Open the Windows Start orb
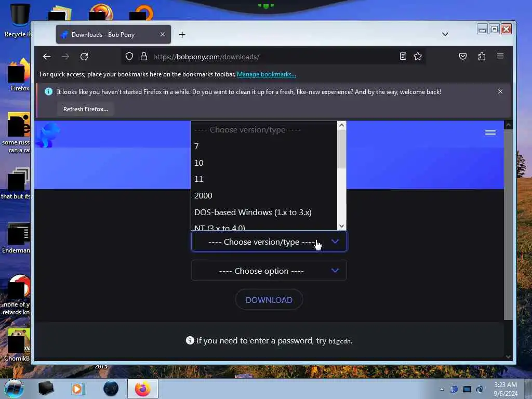Viewport: 532px width, 399px height. point(14,389)
